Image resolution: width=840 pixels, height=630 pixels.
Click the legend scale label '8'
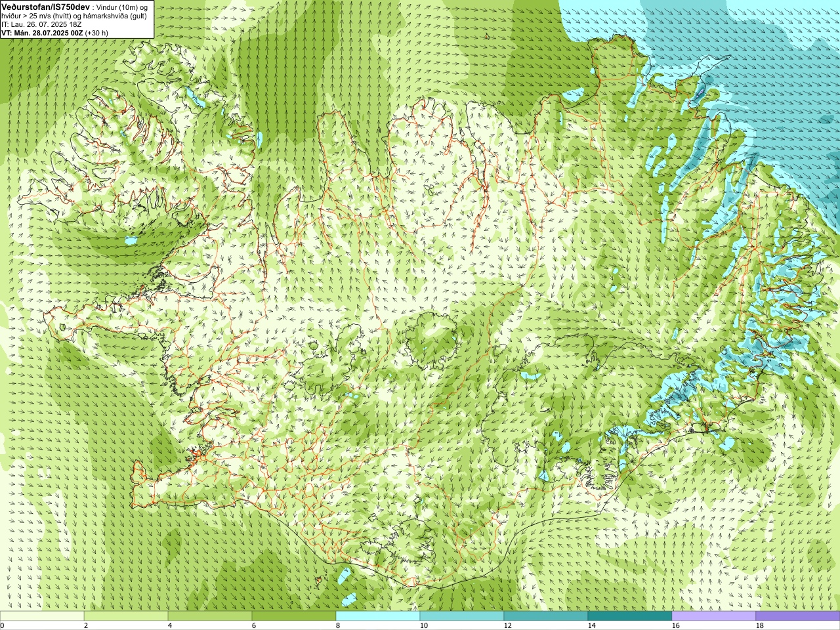[x=338, y=626]
